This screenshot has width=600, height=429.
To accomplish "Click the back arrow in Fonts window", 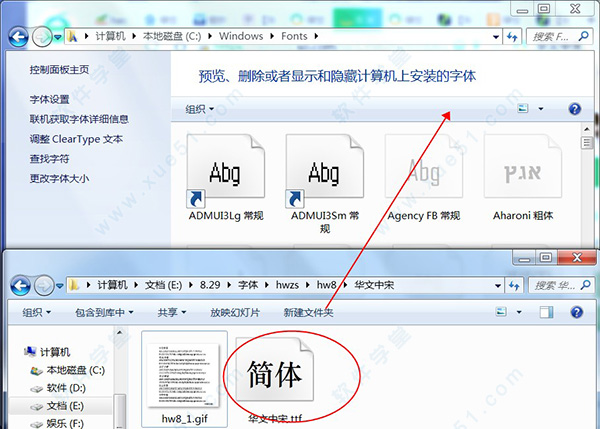I will tap(18, 36).
